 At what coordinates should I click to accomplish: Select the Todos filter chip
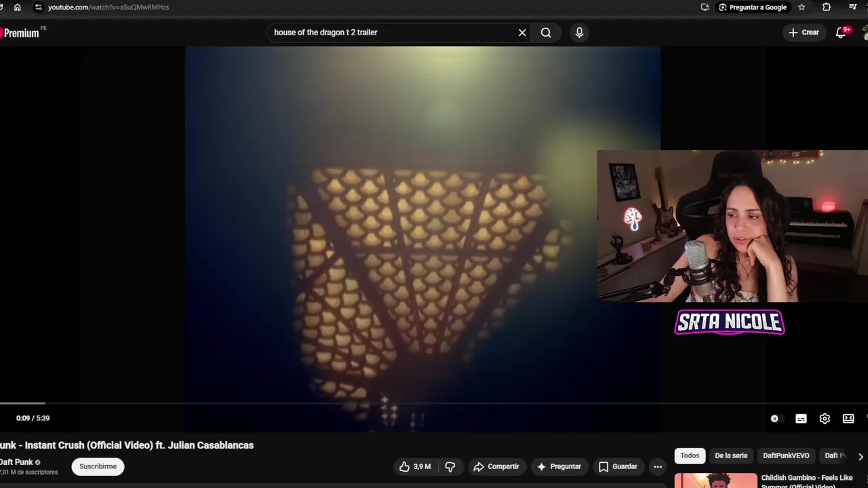pyautogui.click(x=690, y=455)
